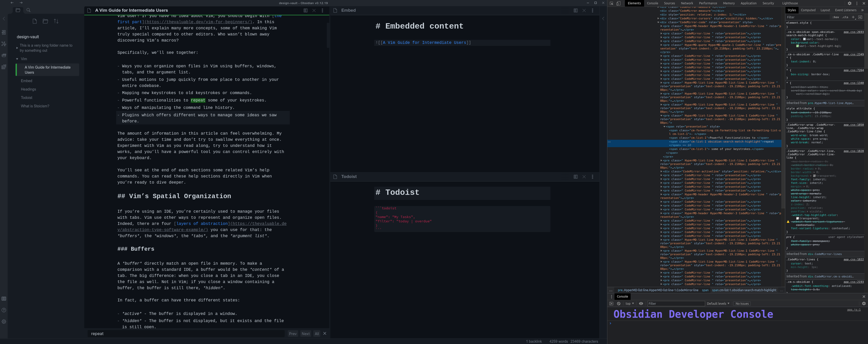Toggle :hov element state panel
Image resolution: width=868 pixels, height=344 pixels.
836,17
